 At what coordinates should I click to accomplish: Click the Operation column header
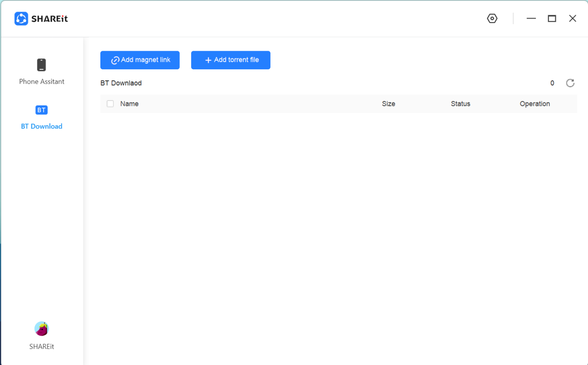tap(535, 103)
